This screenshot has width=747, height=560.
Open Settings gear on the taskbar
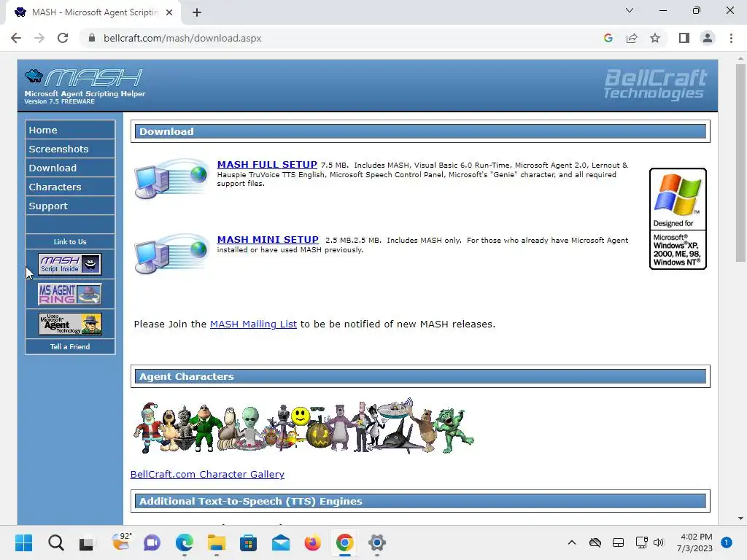(x=377, y=542)
